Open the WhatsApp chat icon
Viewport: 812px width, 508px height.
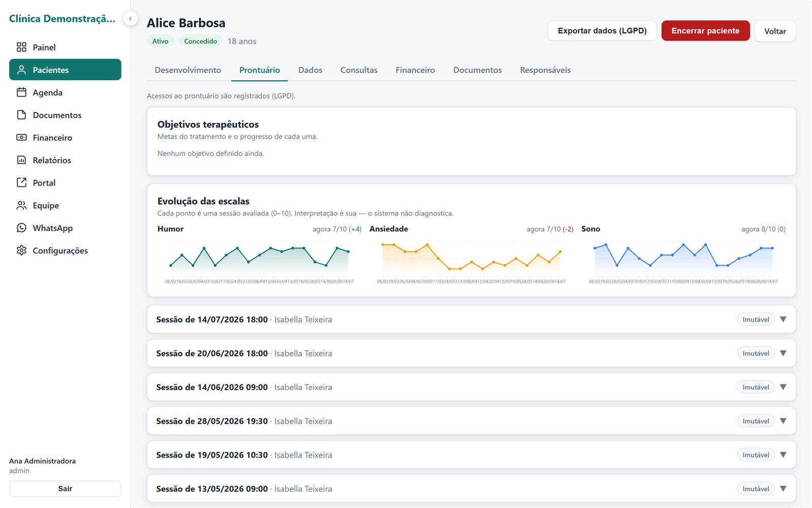[21, 228]
